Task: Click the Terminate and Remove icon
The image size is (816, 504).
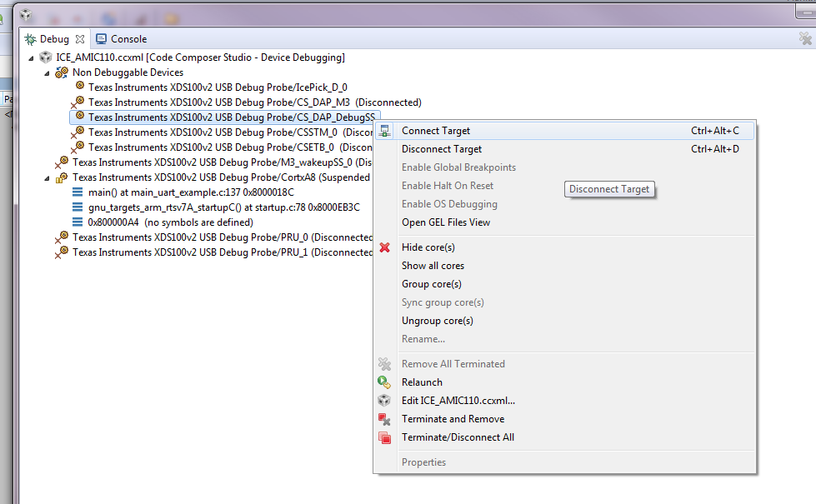Action: pyautogui.click(x=384, y=419)
